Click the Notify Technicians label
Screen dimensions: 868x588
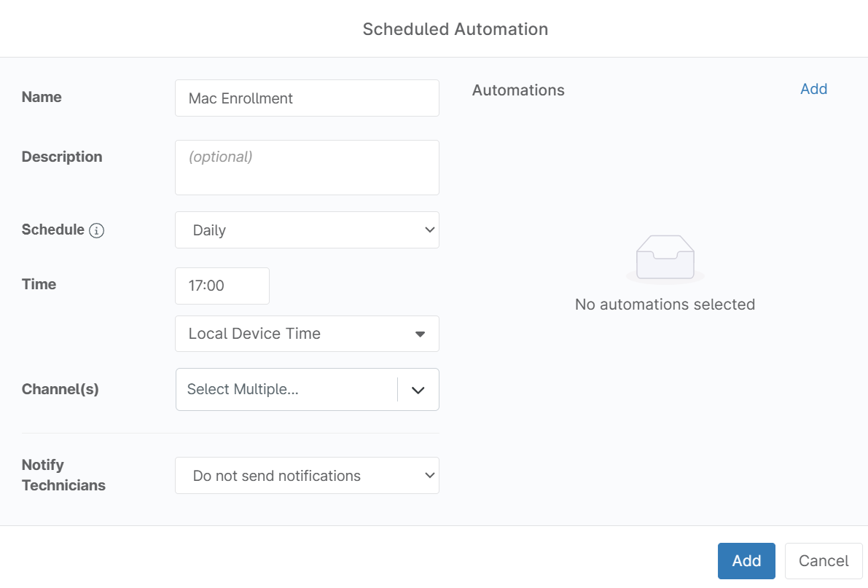coord(63,475)
